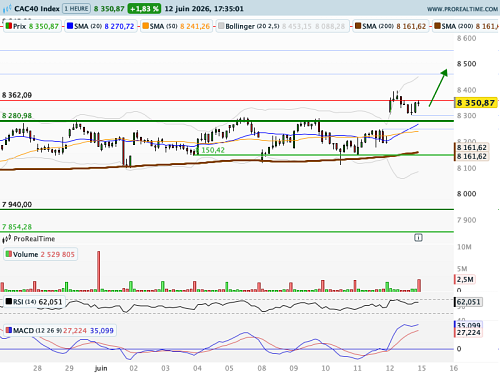Click the Volume legend color icon
The height and width of the screenshot is (375, 500).
[x=9, y=254]
